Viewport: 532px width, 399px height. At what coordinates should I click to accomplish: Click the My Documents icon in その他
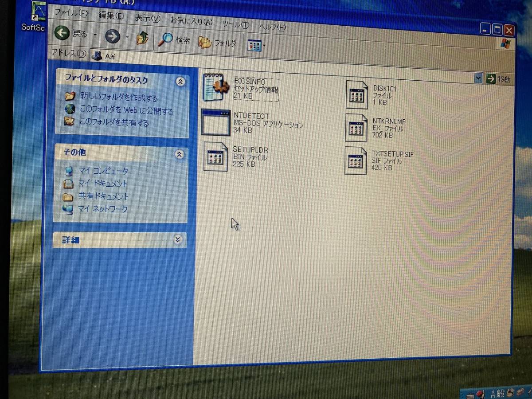pos(68,184)
